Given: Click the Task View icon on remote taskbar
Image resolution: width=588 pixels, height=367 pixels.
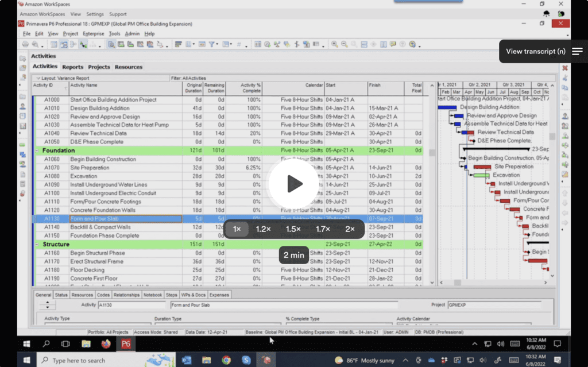Looking at the screenshot, I should (x=65, y=343).
